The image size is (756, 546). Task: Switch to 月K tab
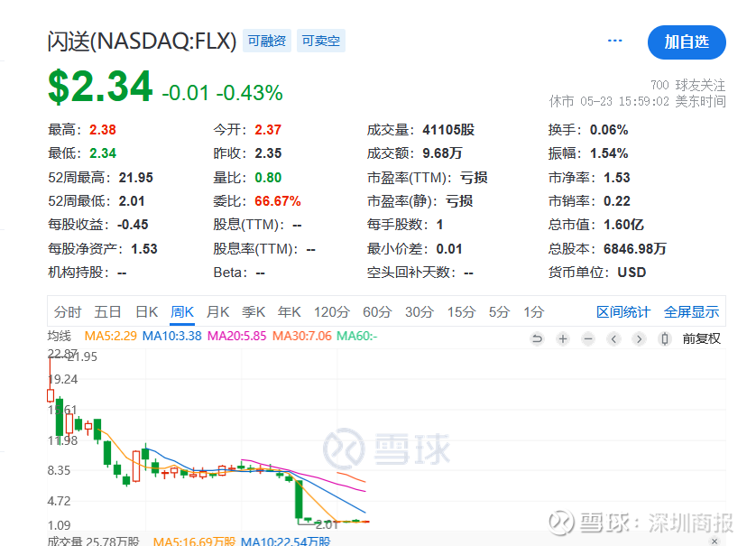click(x=218, y=312)
